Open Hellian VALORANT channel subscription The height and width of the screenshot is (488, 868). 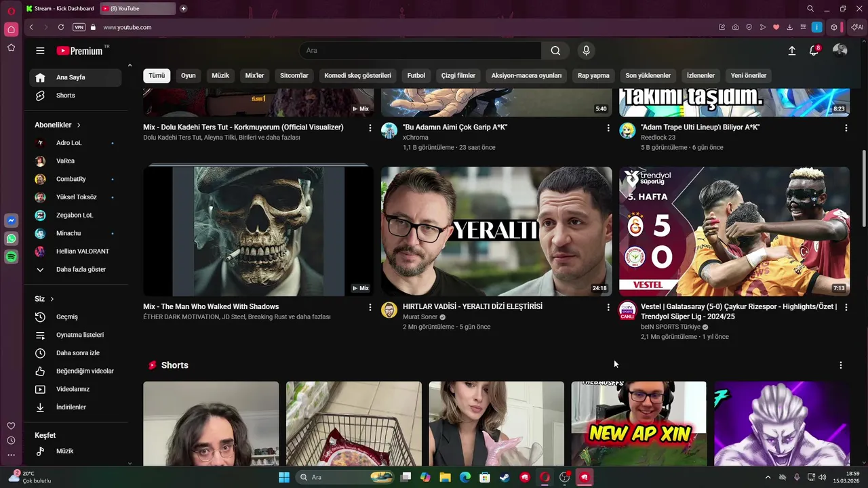tap(75, 251)
